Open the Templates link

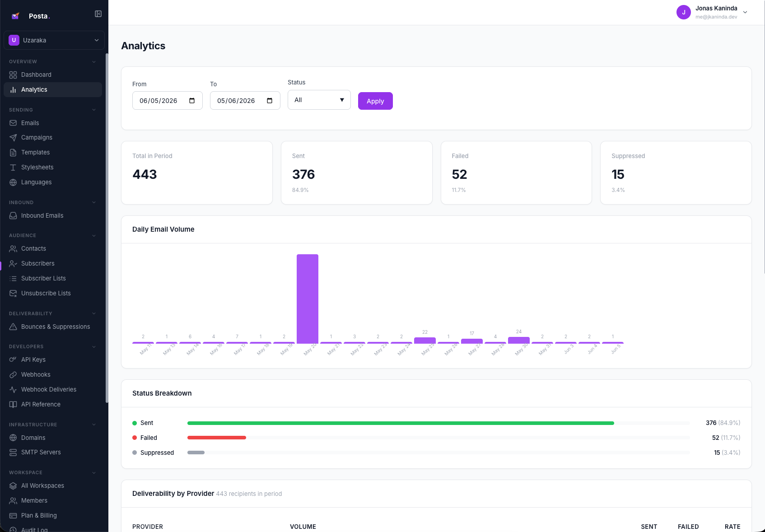[53, 153]
